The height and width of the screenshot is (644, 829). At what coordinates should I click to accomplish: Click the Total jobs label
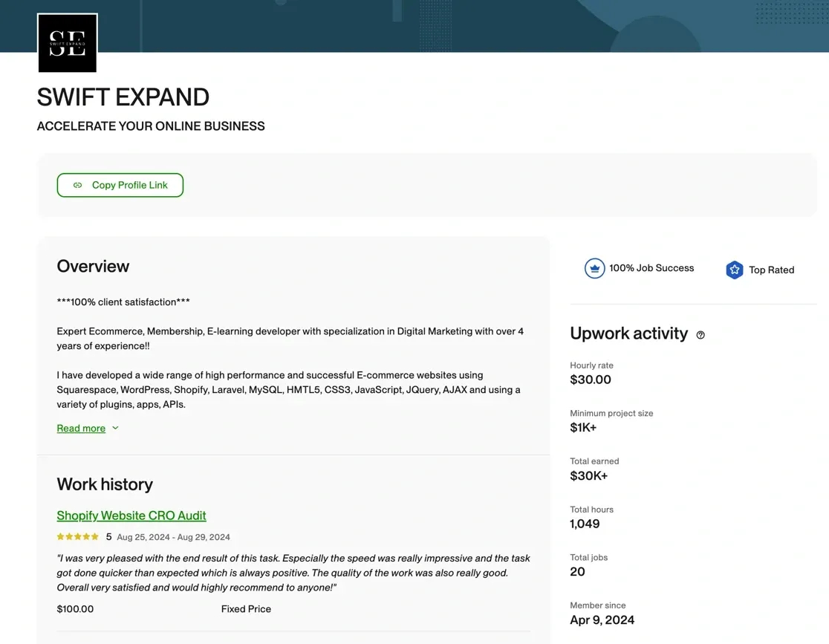[x=588, y=557]
